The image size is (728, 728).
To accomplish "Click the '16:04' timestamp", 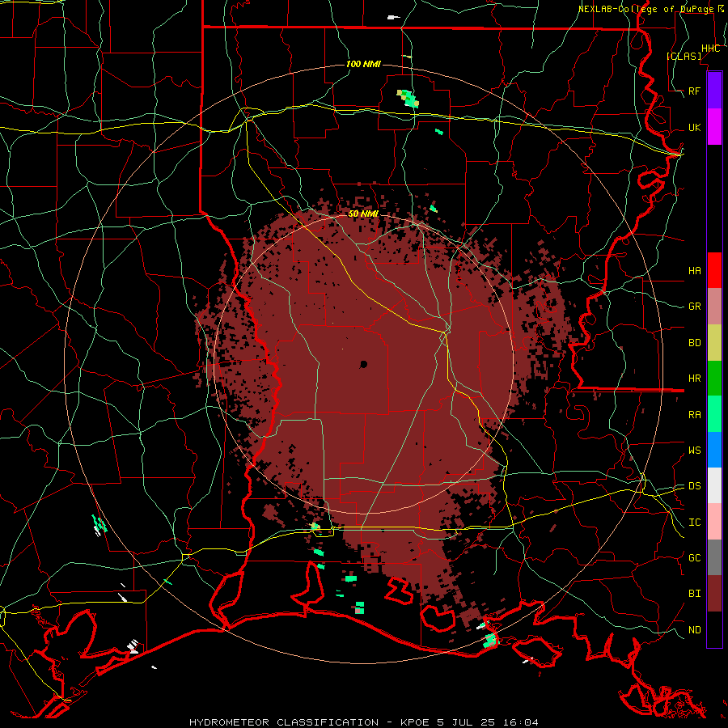I will point(522,722).
